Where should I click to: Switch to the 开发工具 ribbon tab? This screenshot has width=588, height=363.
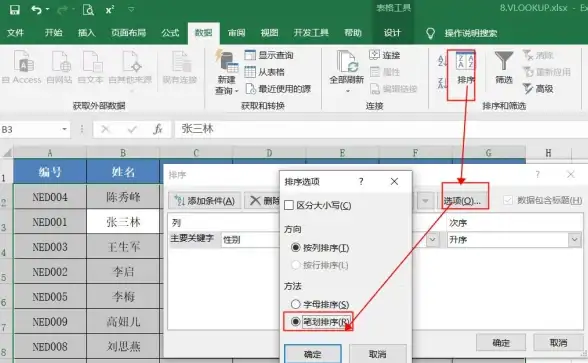click(311, 33)
